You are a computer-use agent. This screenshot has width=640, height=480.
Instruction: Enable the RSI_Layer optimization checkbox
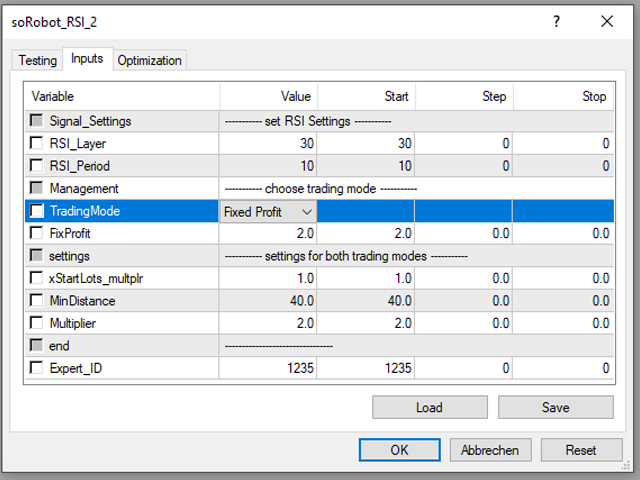(36, 143)
